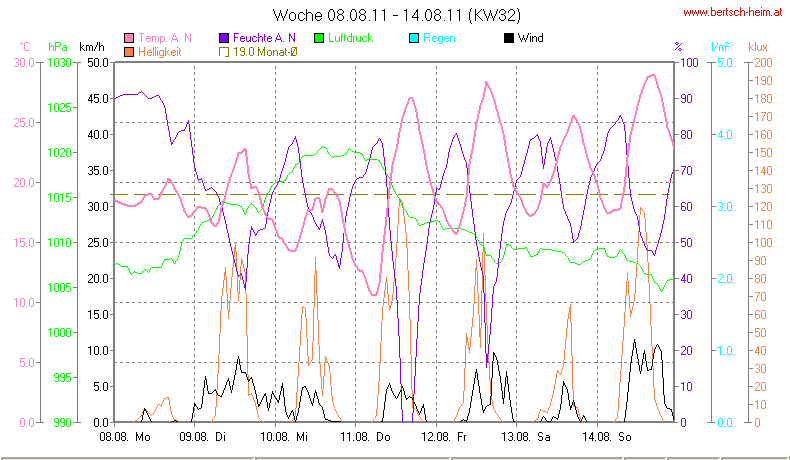Click the 45.0 value on the km/h axis
The image size is (790, 460).
98,98
